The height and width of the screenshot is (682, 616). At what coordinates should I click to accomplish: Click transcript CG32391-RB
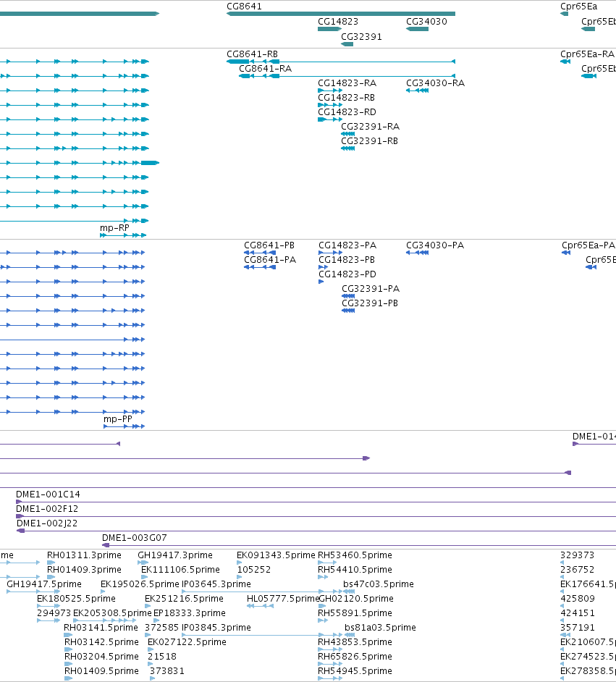pyautogui.click(x=347, y=148)
